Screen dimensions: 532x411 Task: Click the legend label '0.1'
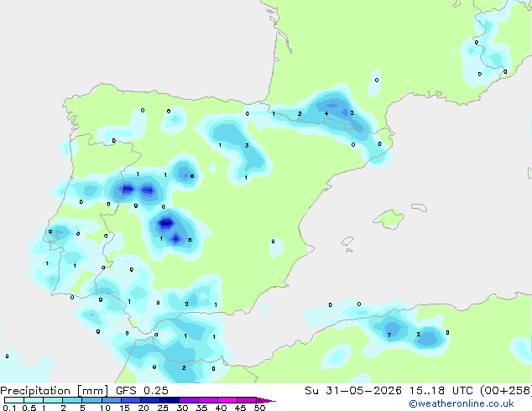[x=9, y=408]
